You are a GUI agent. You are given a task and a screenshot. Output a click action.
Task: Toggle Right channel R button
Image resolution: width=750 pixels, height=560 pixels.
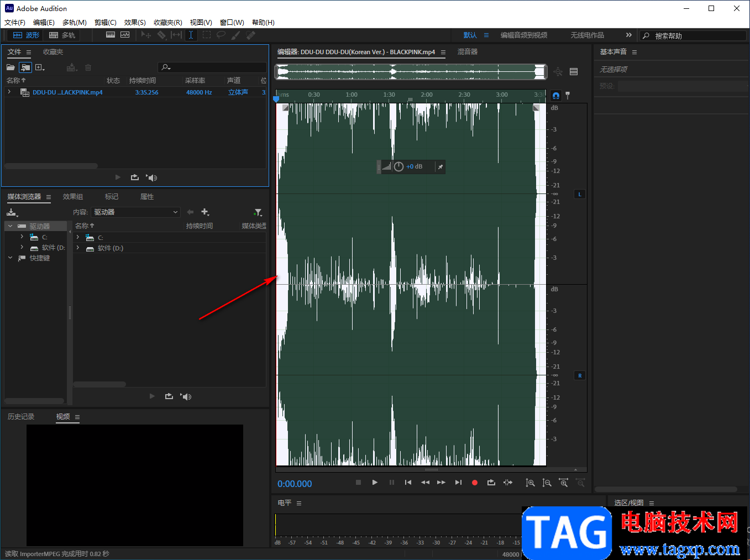pyautogui.click(x=580, y=375)
